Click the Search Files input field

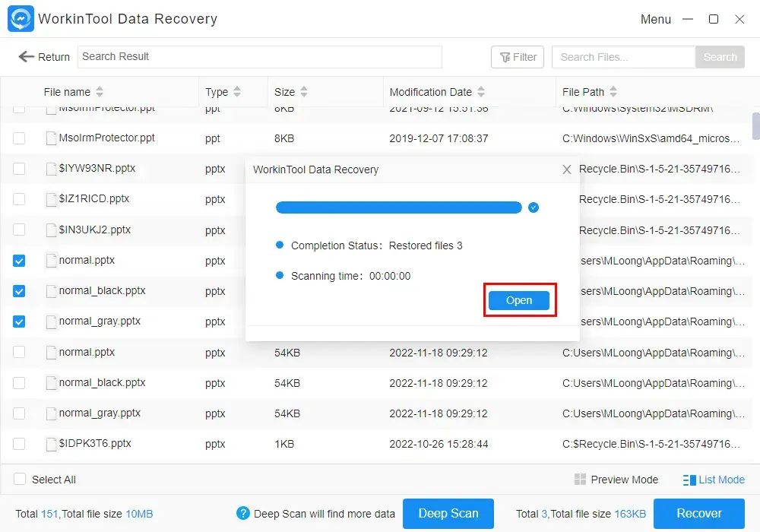point(623,57)
